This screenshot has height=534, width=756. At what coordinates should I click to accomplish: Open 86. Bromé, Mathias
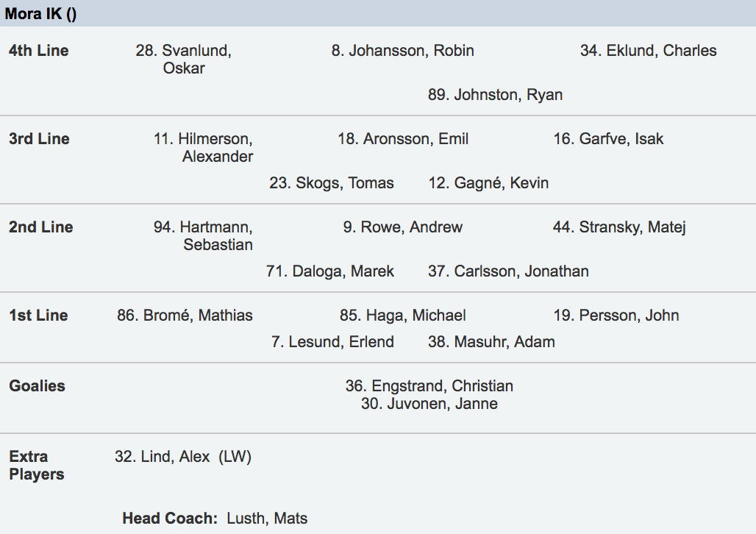[185, 316]
